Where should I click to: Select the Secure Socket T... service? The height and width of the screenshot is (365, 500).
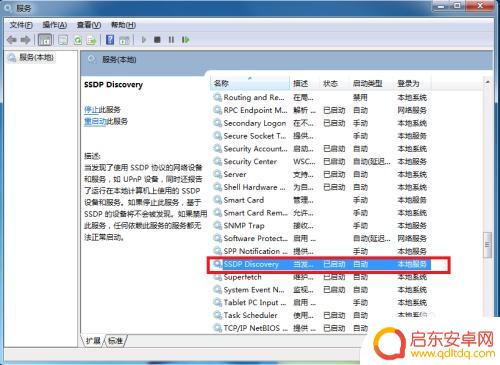point(322,136)
